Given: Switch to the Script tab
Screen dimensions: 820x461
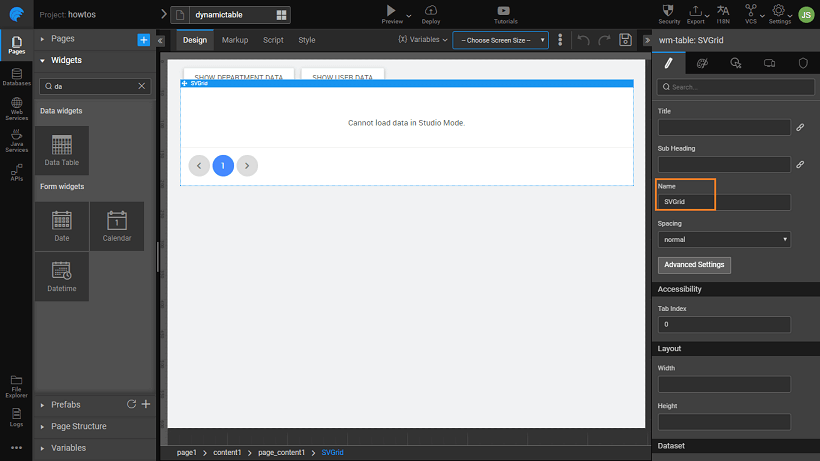Looking at the screenshot, I should point(273,40).
